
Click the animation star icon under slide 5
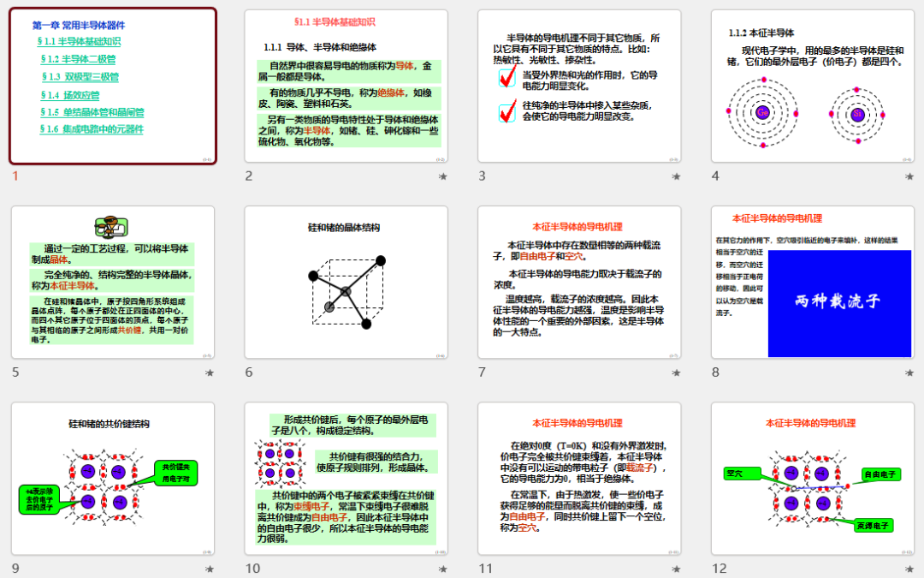pyautogui.click(x=210, y=372)
